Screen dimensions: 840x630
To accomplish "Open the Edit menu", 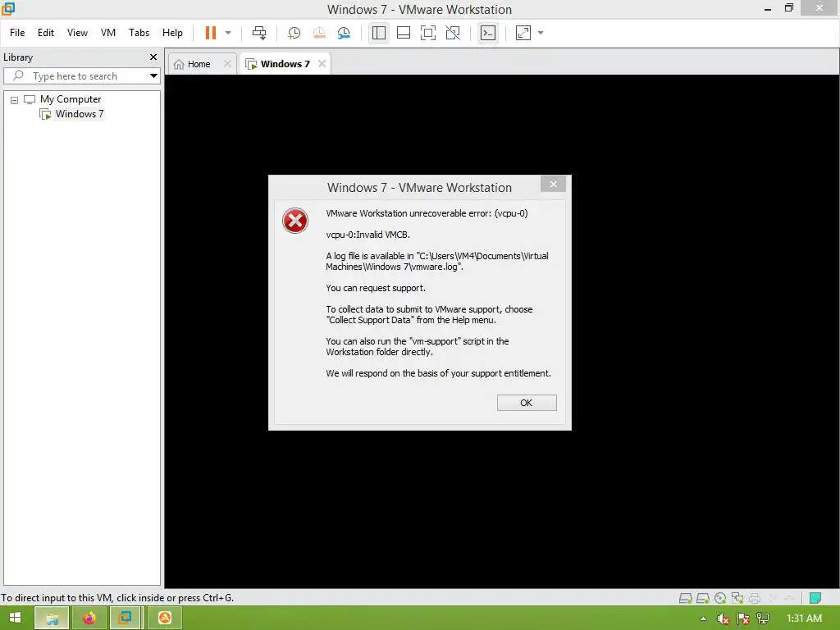I will coord(46,33).
